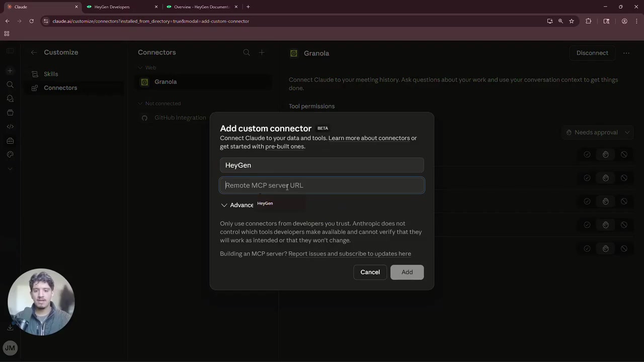The height and width of the screenshot is (362, 644).
Task: Close the Overview - HeyGen Documentation tab
Action: pyautogui.click(x=236, y=7)
